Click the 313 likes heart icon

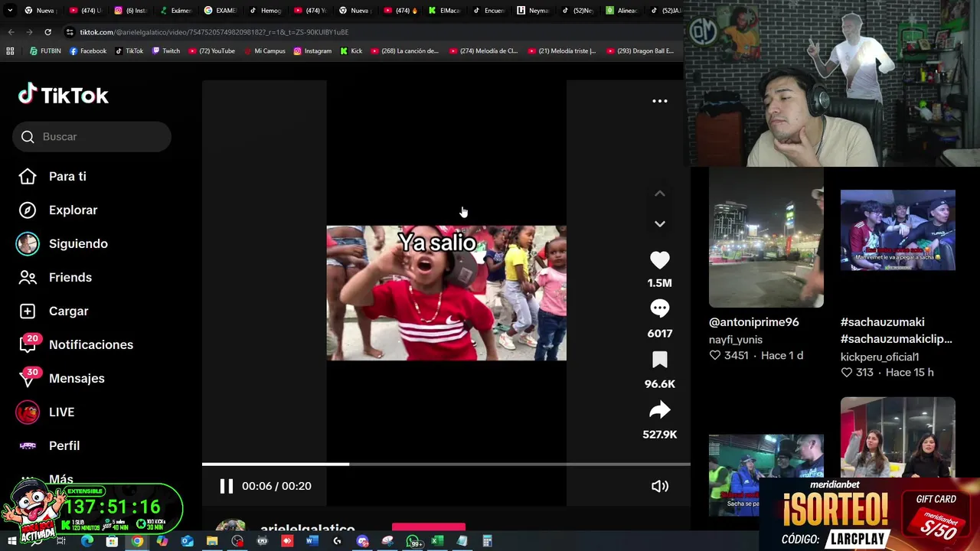tap(847, 372)
